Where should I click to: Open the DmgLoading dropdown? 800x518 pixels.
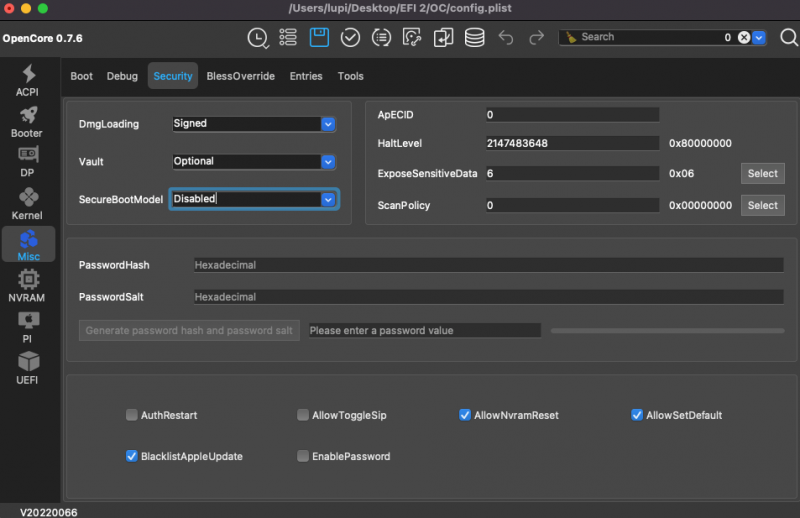[x=327, y=124]
